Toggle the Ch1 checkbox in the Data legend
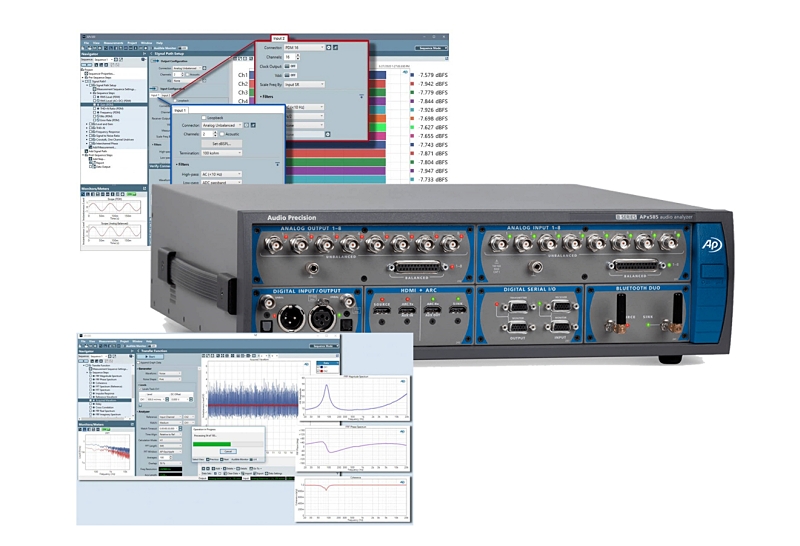800x546 pixels. [x=318, y=367]
